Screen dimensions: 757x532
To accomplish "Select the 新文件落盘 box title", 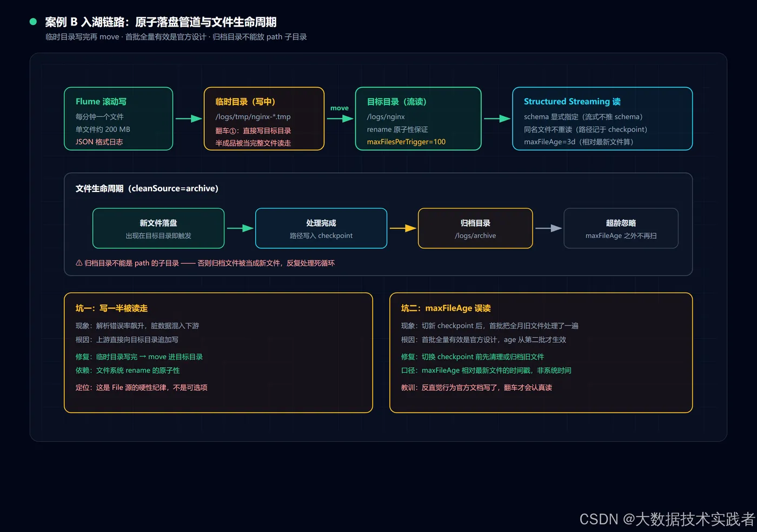I will (x=158, y=223).
